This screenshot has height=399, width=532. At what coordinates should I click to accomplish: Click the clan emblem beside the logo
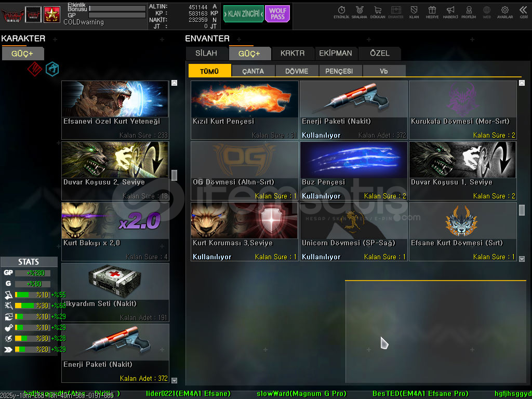pos(33,15)
